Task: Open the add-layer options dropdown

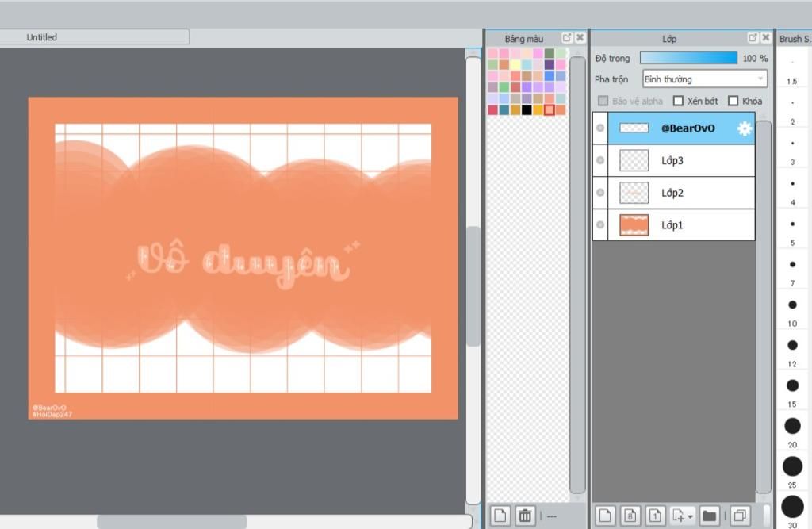Action: (683, 516)
